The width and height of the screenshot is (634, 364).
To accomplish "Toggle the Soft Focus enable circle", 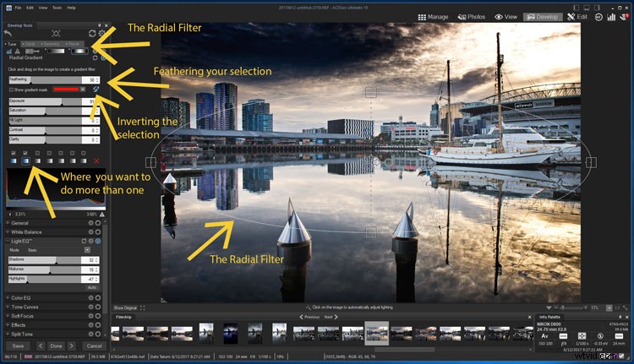I will point(98,316).
